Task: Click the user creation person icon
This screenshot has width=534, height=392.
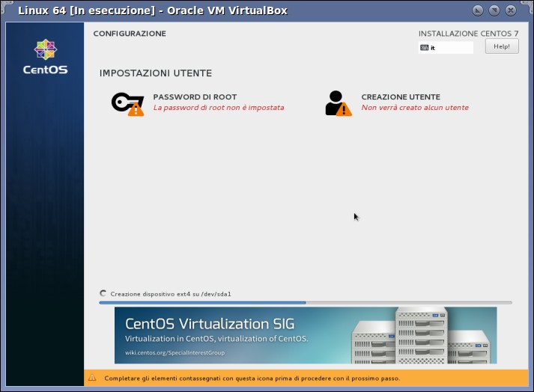Action: click(x=338, y=103)
